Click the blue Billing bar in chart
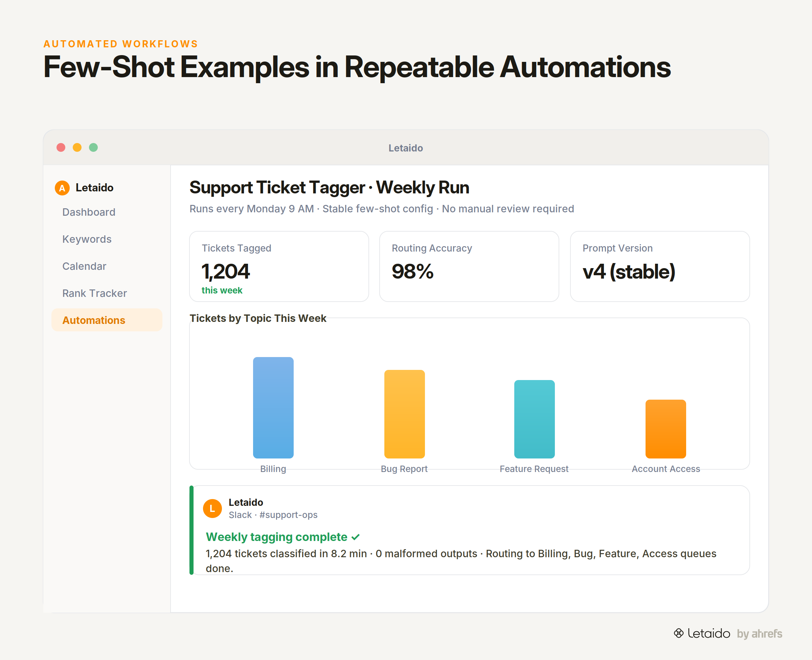812x660 pixels. (x=273, y=407)
